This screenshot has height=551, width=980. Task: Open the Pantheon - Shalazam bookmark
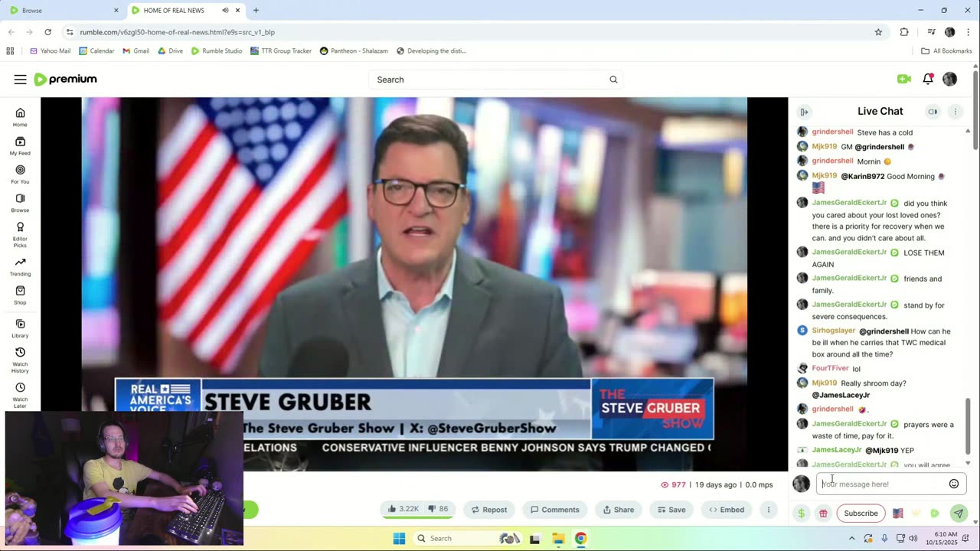[354, 51]
